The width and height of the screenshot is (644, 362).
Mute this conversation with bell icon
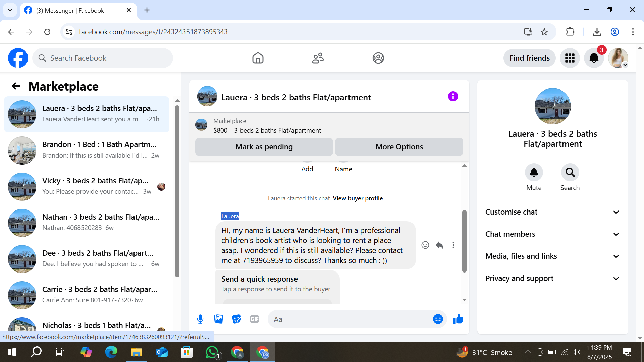(x=534, y=172)
